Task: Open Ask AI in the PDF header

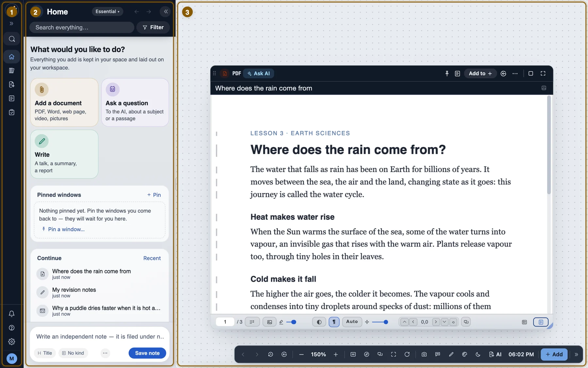Action: click(x=259, y=74)
